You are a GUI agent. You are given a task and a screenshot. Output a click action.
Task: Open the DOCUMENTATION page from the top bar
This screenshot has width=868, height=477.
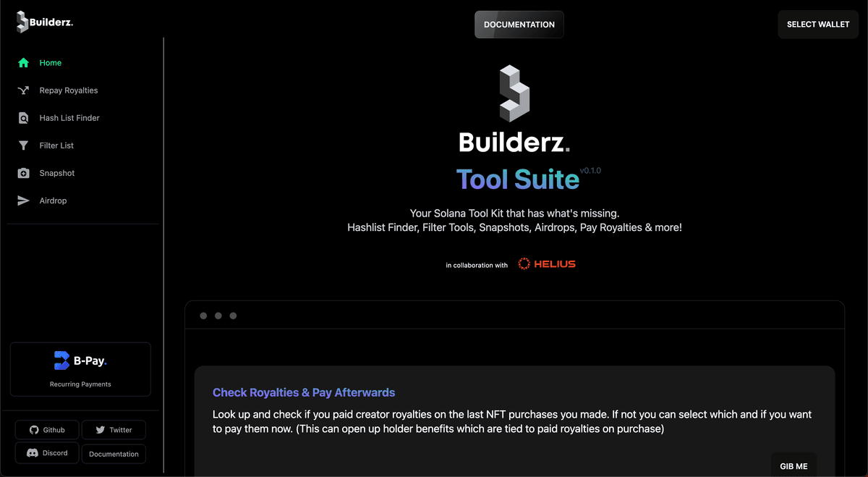519,24
